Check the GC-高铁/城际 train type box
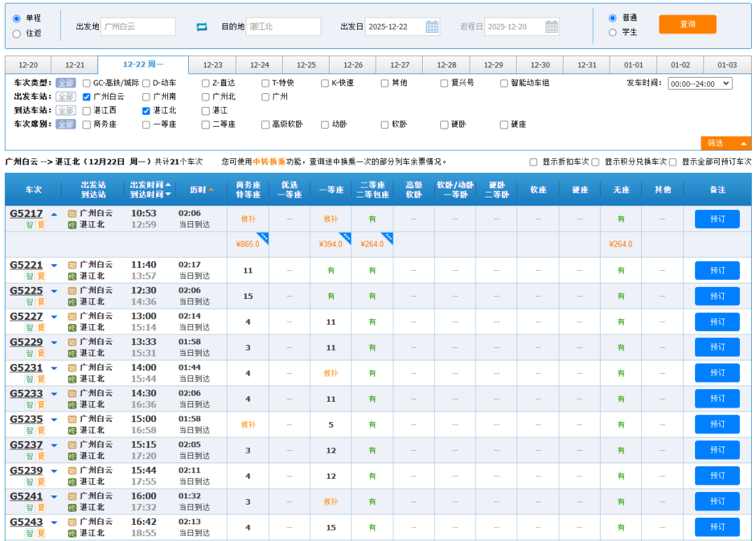The width and height of the screenshot is (756, 541). pyautogui.click(x=87, y=83)
